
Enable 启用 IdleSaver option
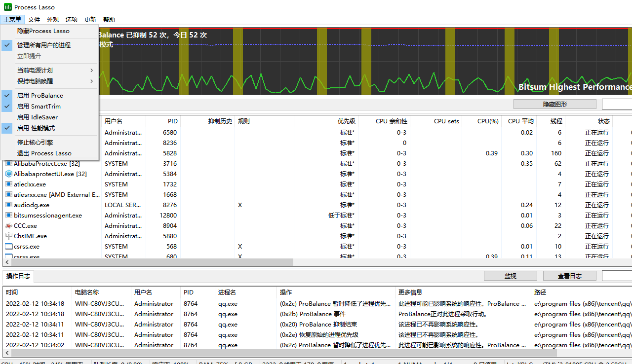point(49,117)
